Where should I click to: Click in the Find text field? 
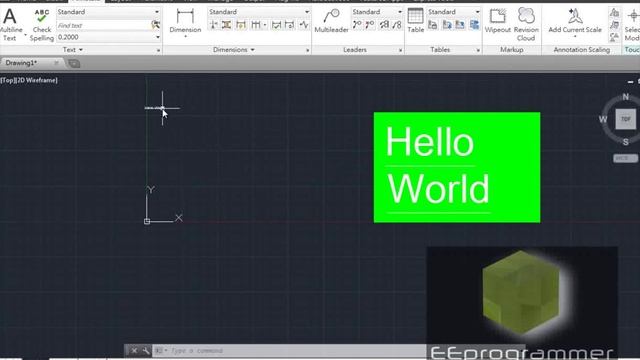(103, 25)
